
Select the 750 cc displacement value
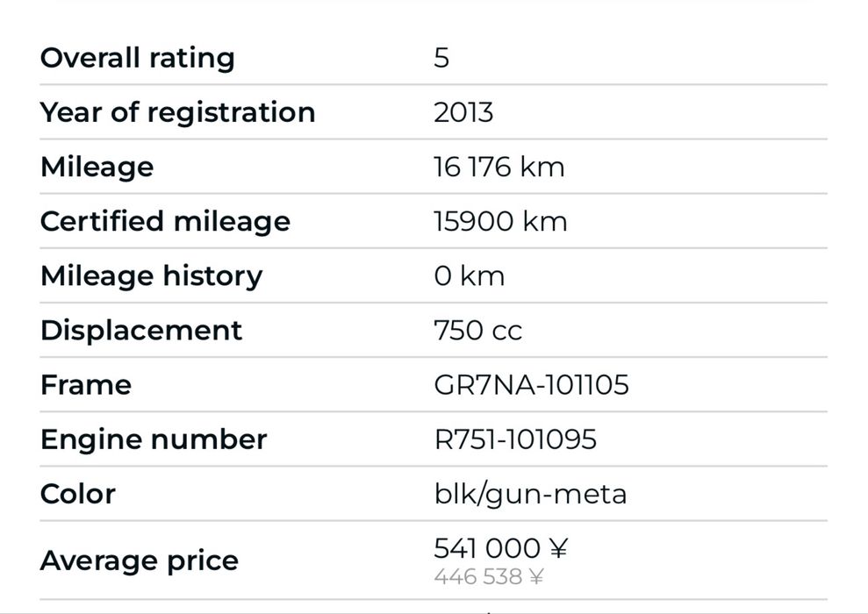(477, 330)
